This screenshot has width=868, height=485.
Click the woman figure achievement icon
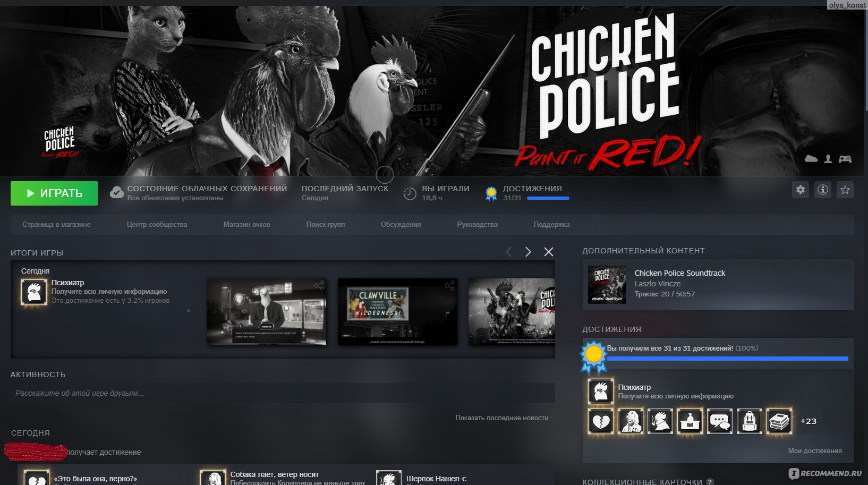[x=631, y=421]
